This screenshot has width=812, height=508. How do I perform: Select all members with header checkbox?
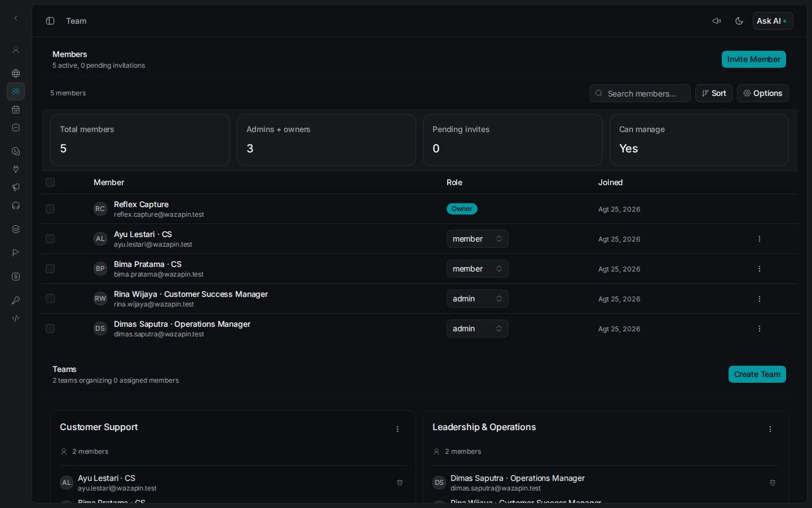pyautogui.click(x=50, y=182)
